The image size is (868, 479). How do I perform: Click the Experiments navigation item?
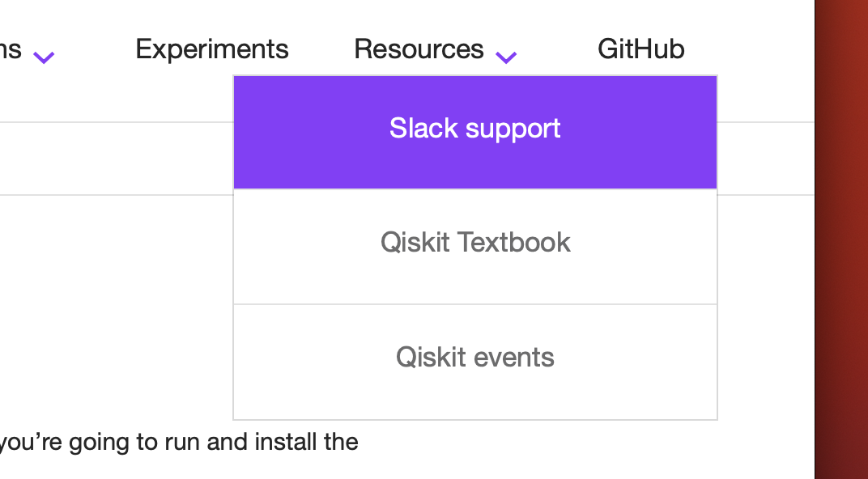pos(211,49)
